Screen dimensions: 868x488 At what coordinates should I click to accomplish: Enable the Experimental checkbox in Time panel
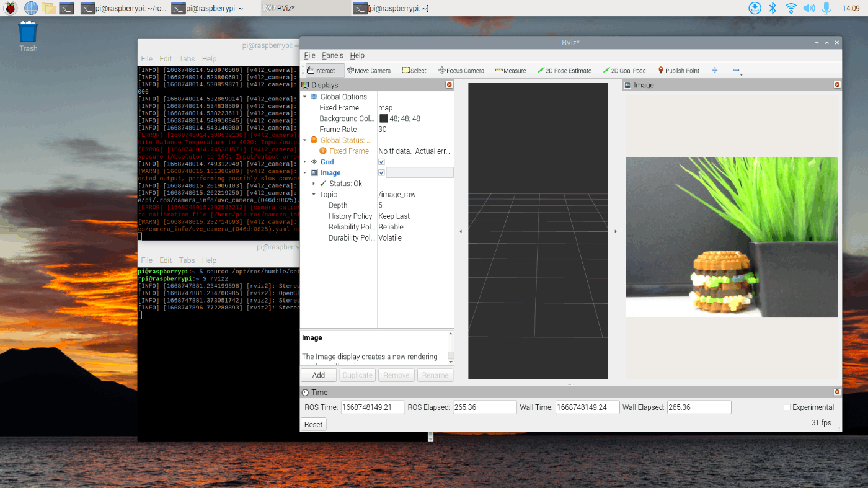pyautogui.click(x=787, y=407)
